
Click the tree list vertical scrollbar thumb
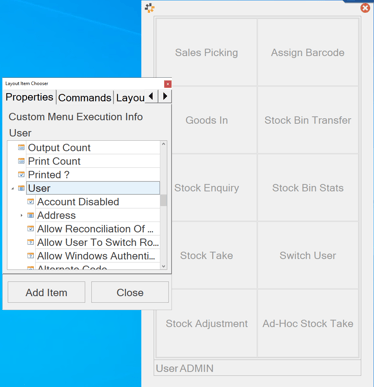(163, 201)
